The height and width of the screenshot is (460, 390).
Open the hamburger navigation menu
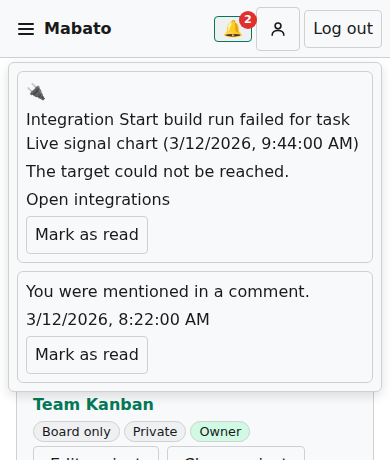[26, 29]
